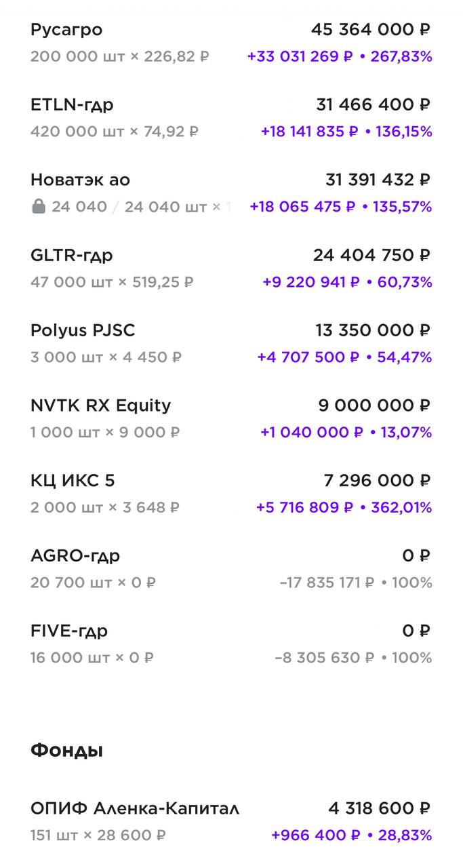The width and height of the screenshot is (463, 868).
Task: Open Новатэк ао stock details
Action: (x=80, y=180)
